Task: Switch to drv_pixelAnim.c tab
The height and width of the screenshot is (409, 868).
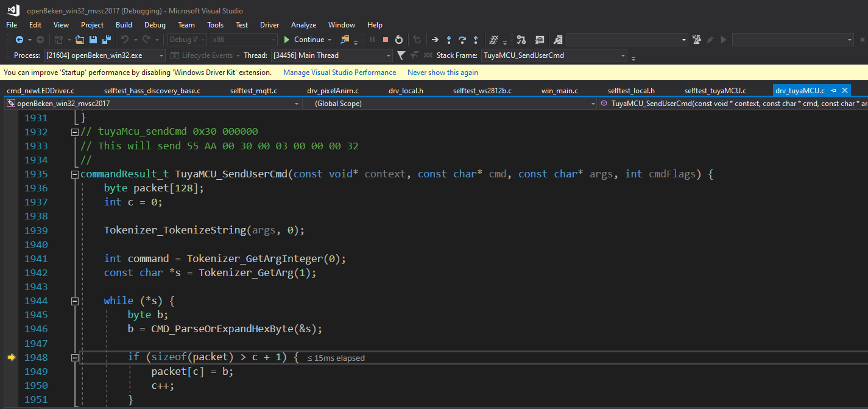Action: point(333,90)
